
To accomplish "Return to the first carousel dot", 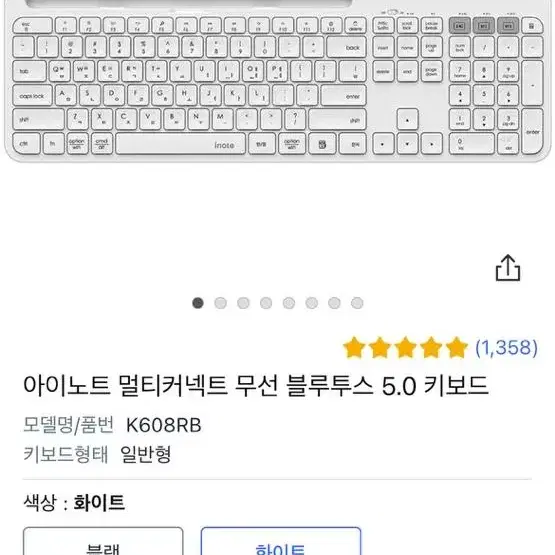I will (198, 303).
